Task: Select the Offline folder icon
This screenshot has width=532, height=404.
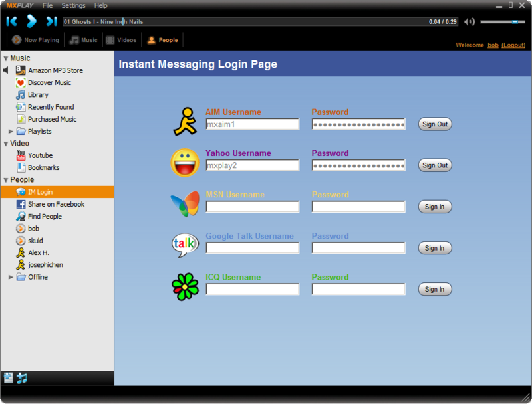Action: pyautogui.click(x=21, y=277)
